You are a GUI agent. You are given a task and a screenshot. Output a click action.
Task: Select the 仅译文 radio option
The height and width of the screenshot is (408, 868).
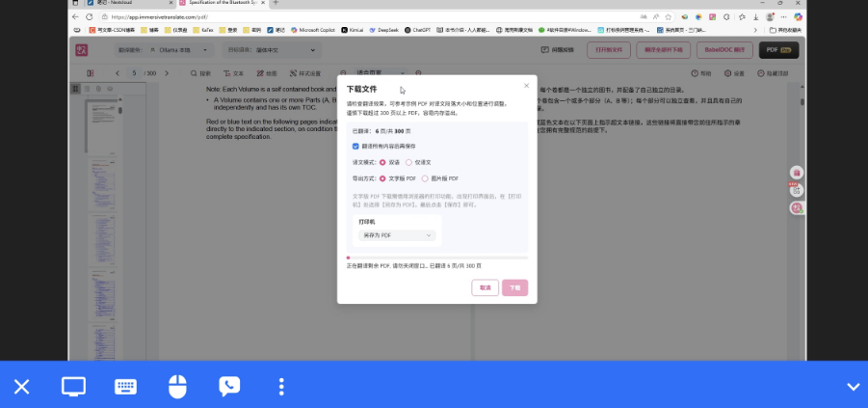(408, 162)
